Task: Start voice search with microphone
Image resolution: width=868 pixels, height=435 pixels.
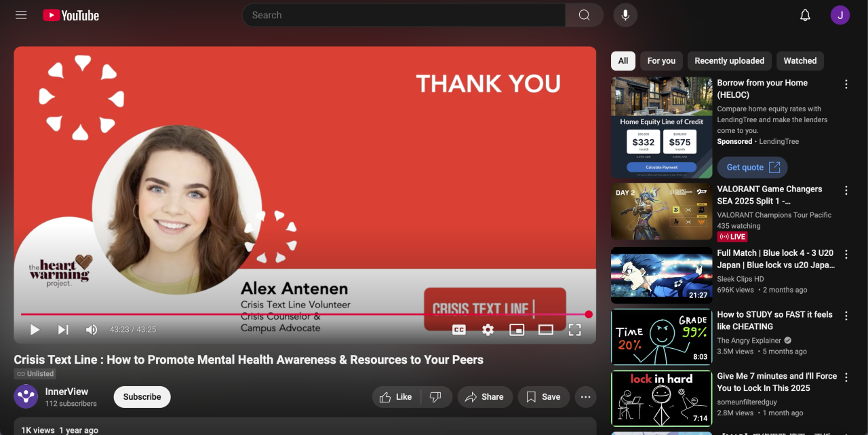Action: point(625,15)
